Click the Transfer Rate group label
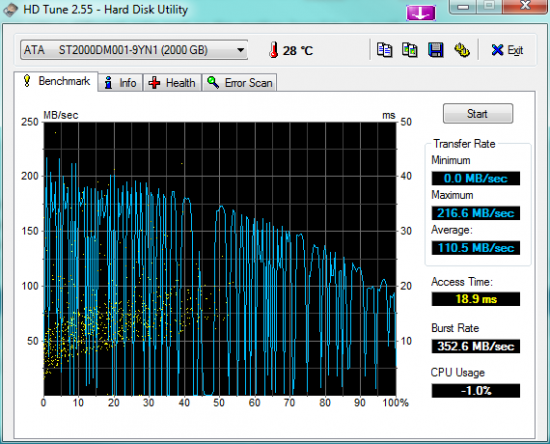550x444 pixels. pyautogui.click(x=464, y=143)
